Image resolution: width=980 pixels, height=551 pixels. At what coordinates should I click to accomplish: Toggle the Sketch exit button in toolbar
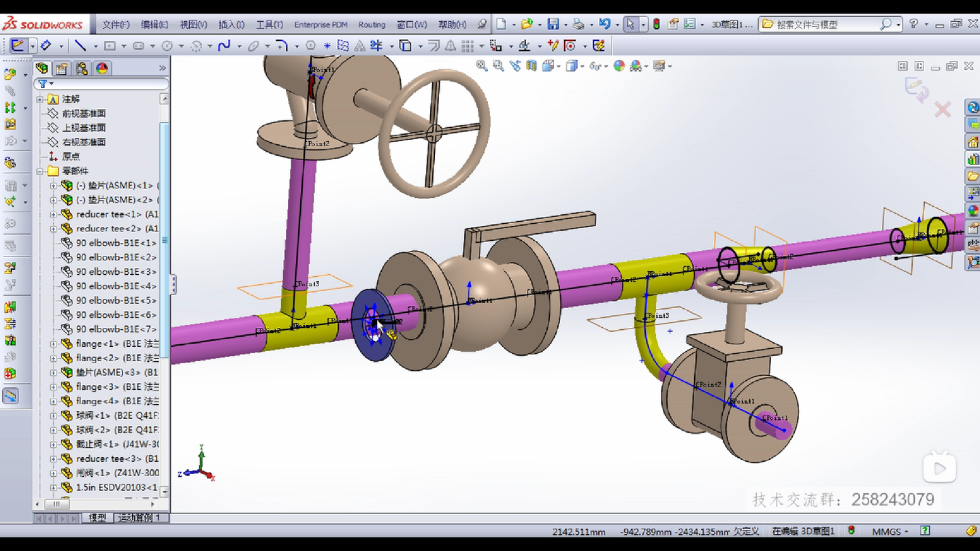click(x=17, y=46)
